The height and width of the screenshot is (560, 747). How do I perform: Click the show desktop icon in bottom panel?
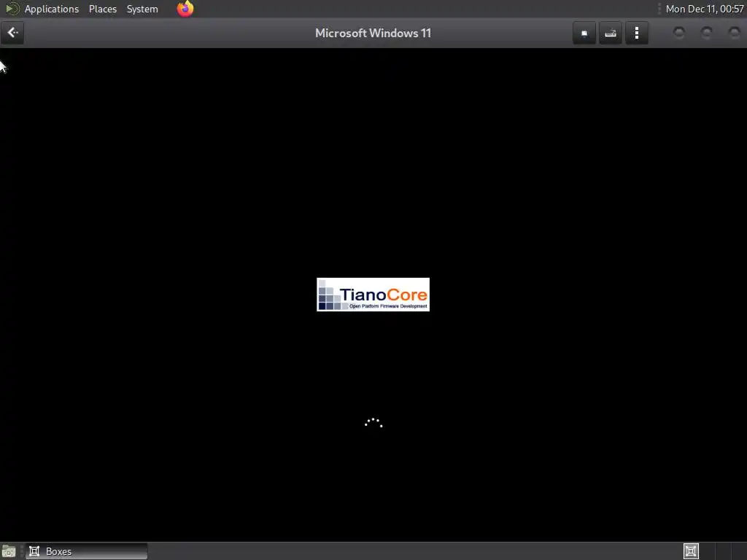[x=9, y=551]
